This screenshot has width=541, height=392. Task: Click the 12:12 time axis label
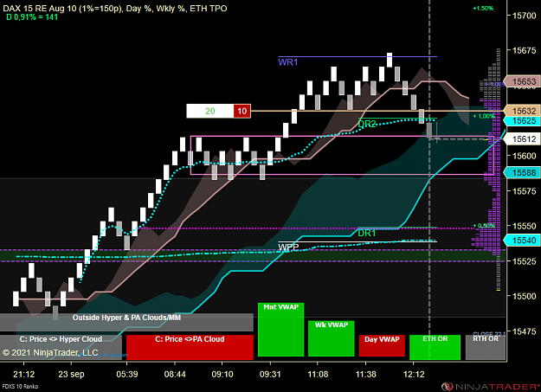pos(414,374)
